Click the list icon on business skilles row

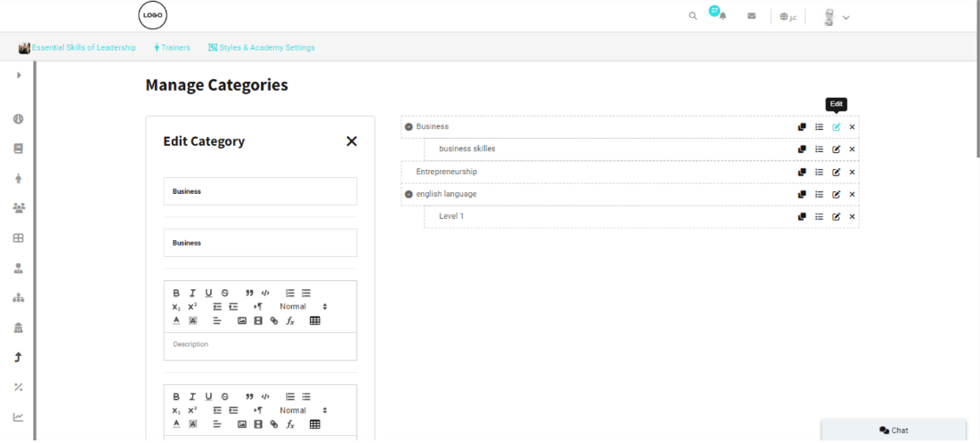coord(819,149)
